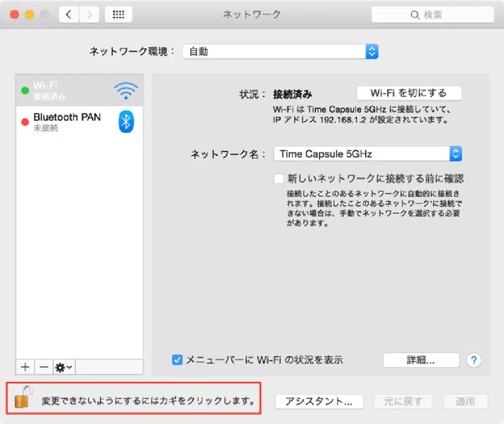Show all preferences grid icon
This screenshot has height=424, width=504.
(x=118, y=15)
